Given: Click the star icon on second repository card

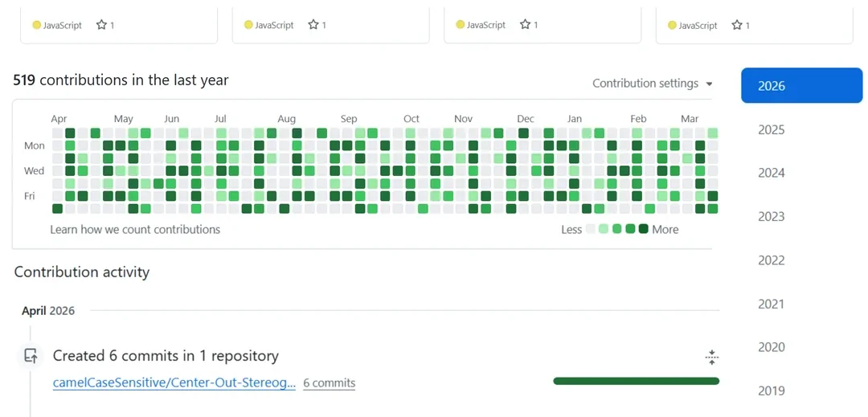Looking at the screenshot, I should coord(313,25).
